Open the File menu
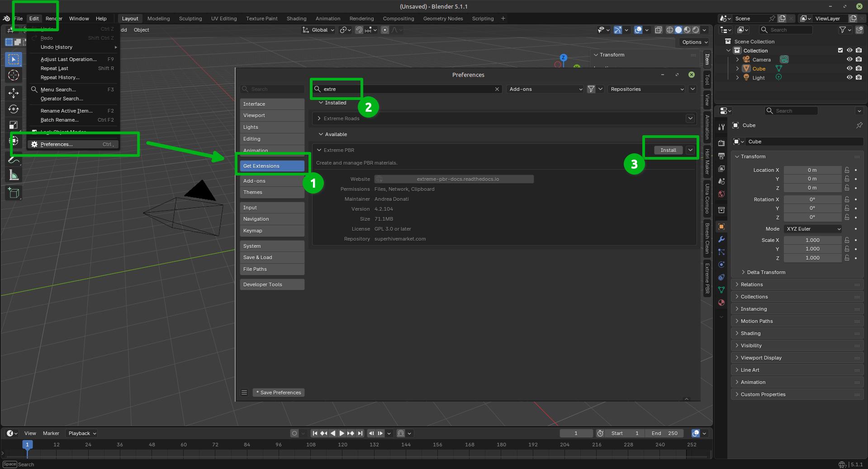Image resolution: width=868 pixels, height=469 pixels. (x=19, y=19)
